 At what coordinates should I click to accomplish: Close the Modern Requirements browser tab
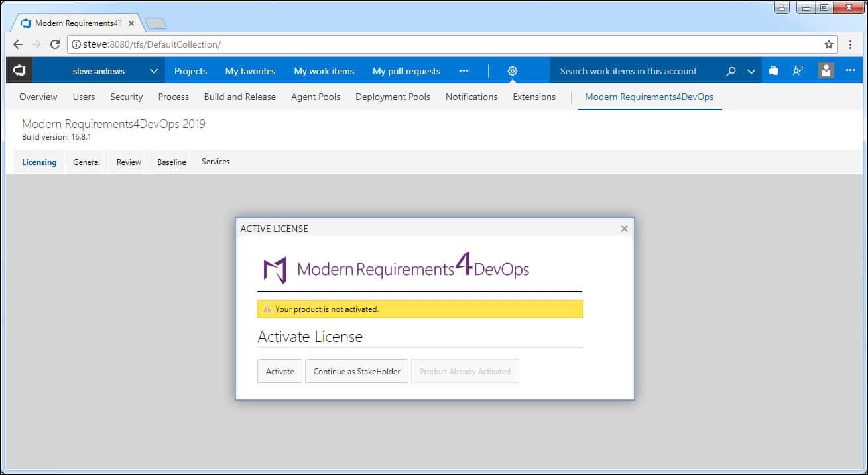[x=131, y=23]
